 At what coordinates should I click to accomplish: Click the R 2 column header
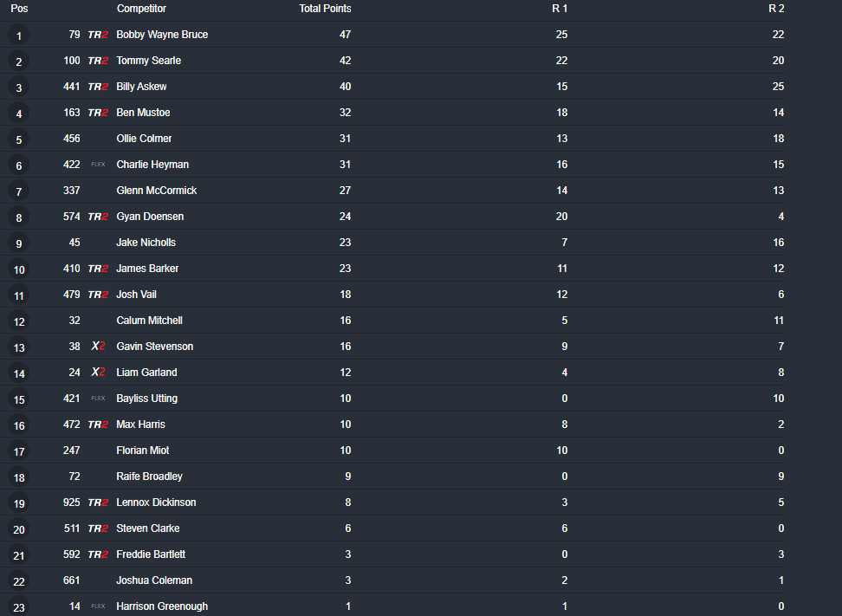point(776,9)
